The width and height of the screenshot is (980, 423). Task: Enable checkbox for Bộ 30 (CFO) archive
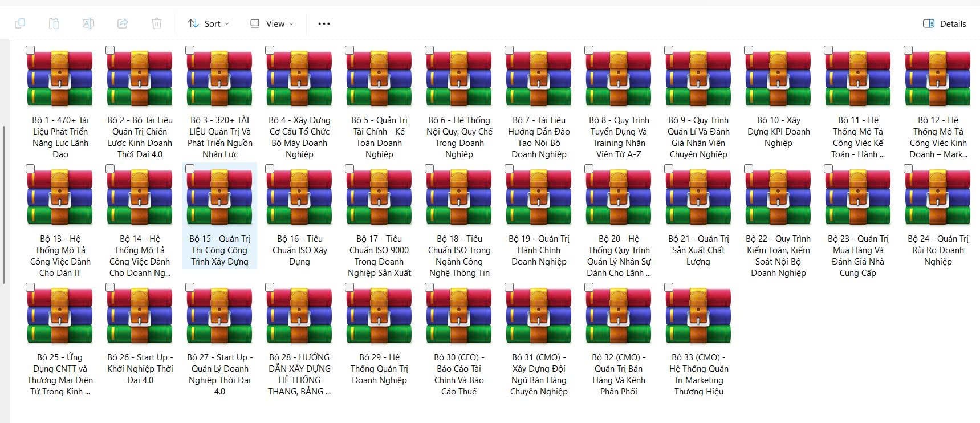[429, 287]
